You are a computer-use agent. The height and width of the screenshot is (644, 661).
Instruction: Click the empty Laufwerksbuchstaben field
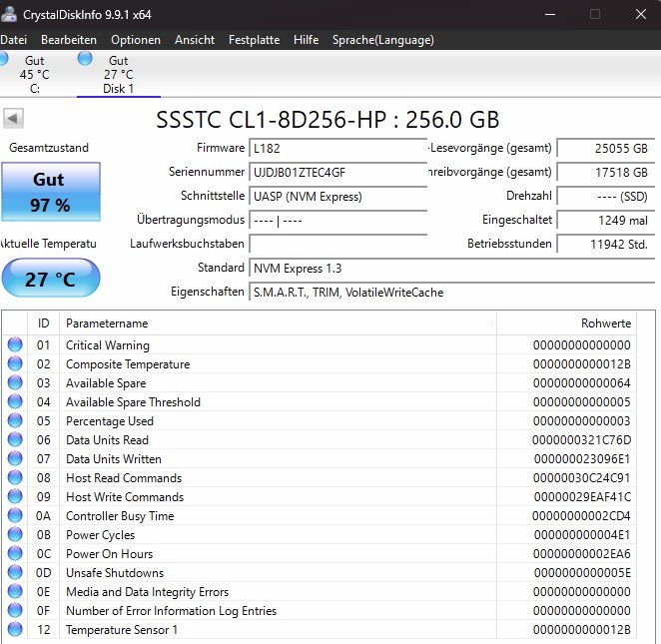[x=338, y=245]
